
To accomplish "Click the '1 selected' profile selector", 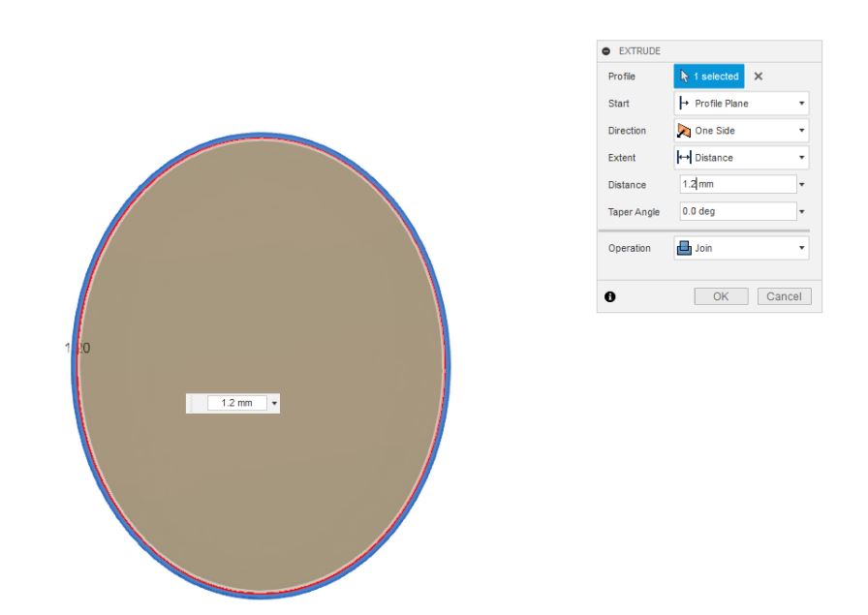I will tap(709, 76).
